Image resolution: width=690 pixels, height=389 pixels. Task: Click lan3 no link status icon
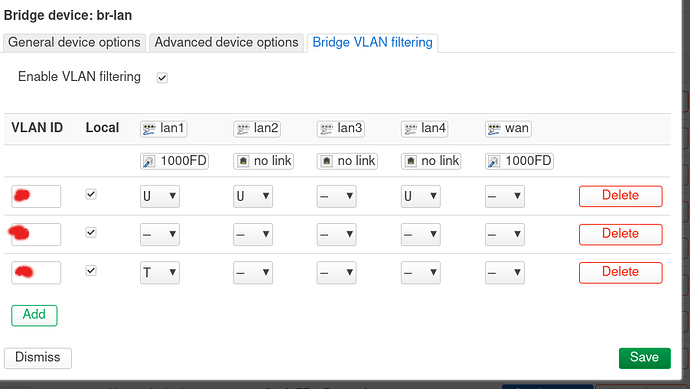pos(327,161)
